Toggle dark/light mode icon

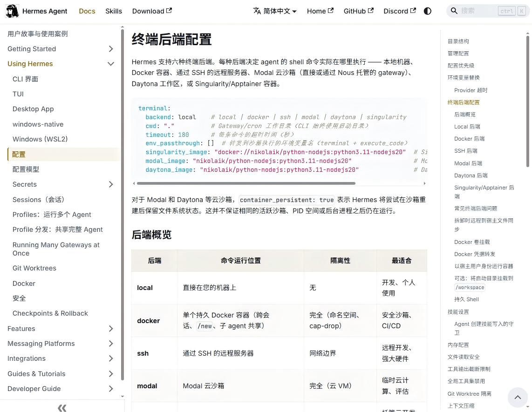428,11
